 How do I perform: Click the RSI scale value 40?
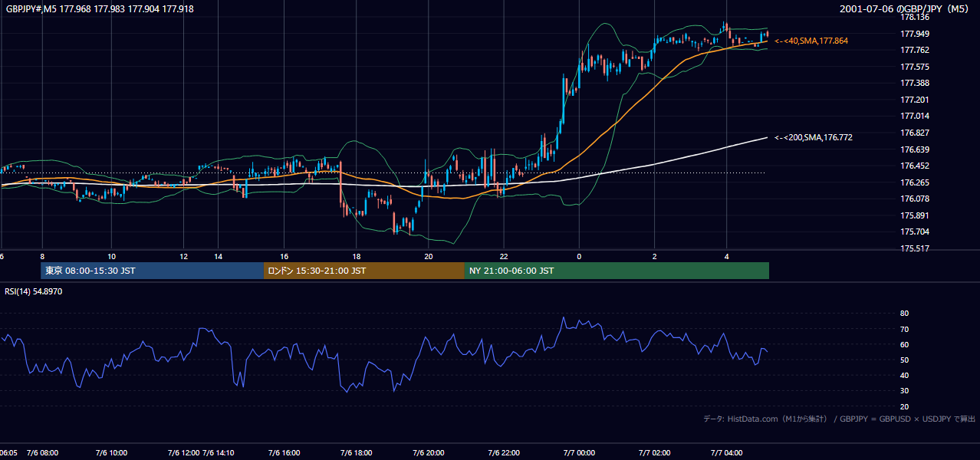(904, 376)
